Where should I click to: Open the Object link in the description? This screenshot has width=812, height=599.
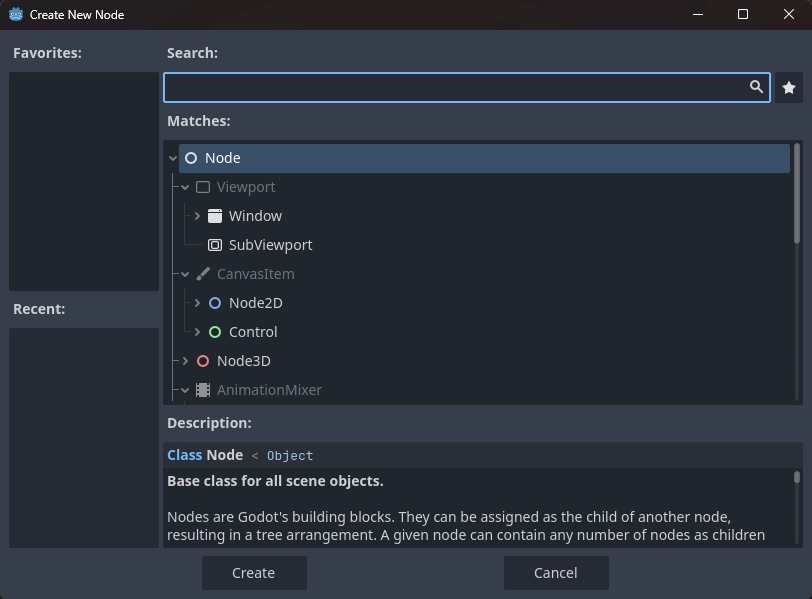point(289,455)
